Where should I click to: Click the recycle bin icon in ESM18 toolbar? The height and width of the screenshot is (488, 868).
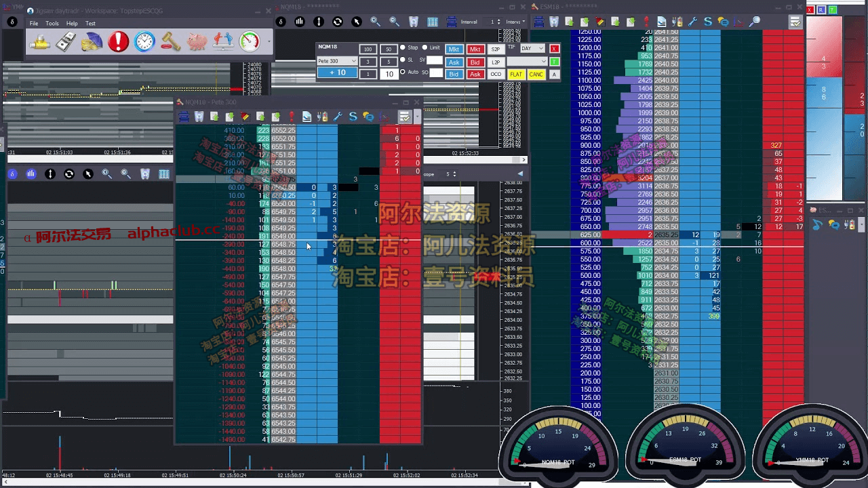coord(554,22)
